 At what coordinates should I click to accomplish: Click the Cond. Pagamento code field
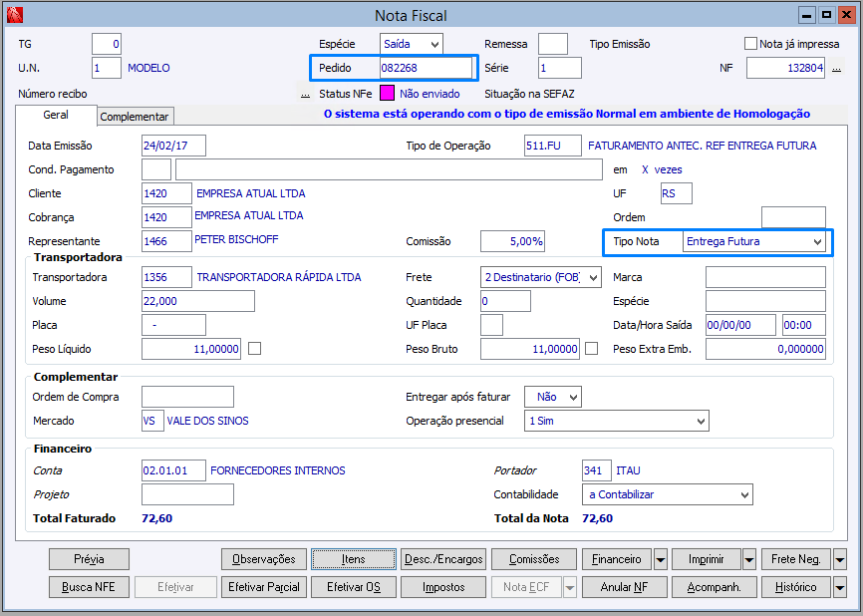pyautogui.click(x=156, y=169)
